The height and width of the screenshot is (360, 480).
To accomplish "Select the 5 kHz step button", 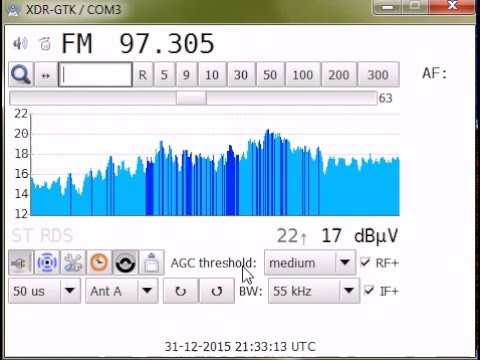I will (x=164, y=75).
